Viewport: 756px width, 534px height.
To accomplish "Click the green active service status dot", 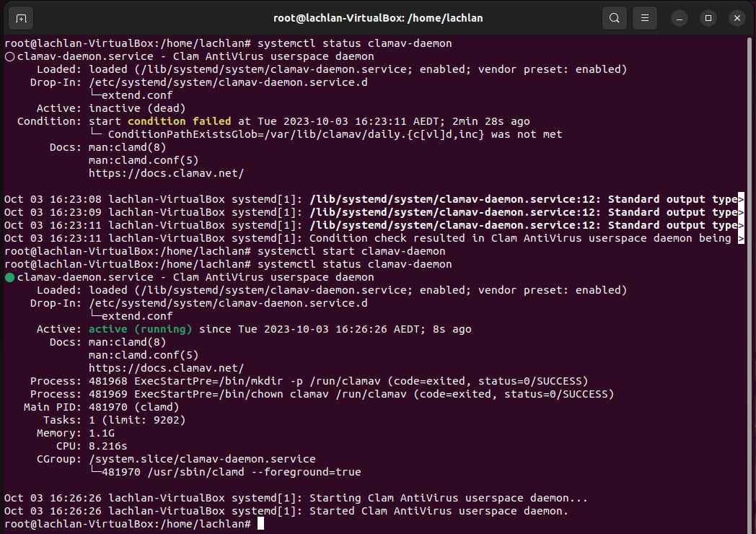I will (x=9, y=276).
